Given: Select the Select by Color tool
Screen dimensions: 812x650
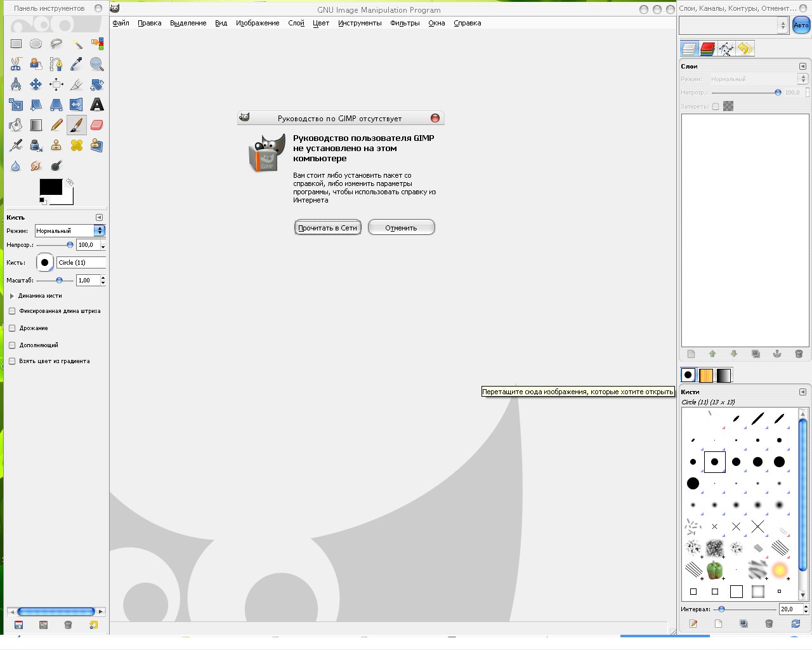Looking at the screenshot, I should (97, 44).
